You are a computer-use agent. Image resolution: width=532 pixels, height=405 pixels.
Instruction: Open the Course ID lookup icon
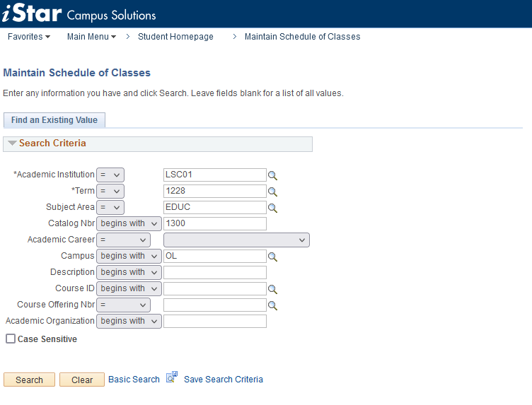point(272,289)
